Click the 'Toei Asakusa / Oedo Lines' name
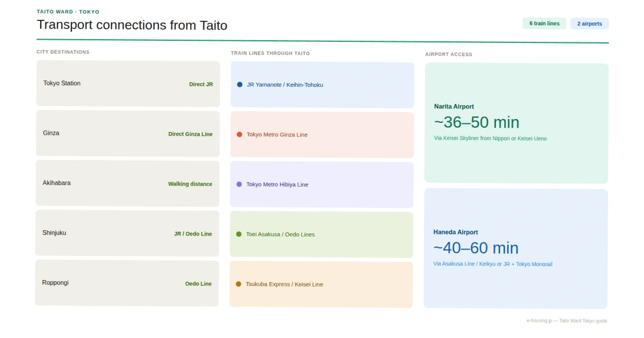The image size is (644, 338). [x=280, y=234]
